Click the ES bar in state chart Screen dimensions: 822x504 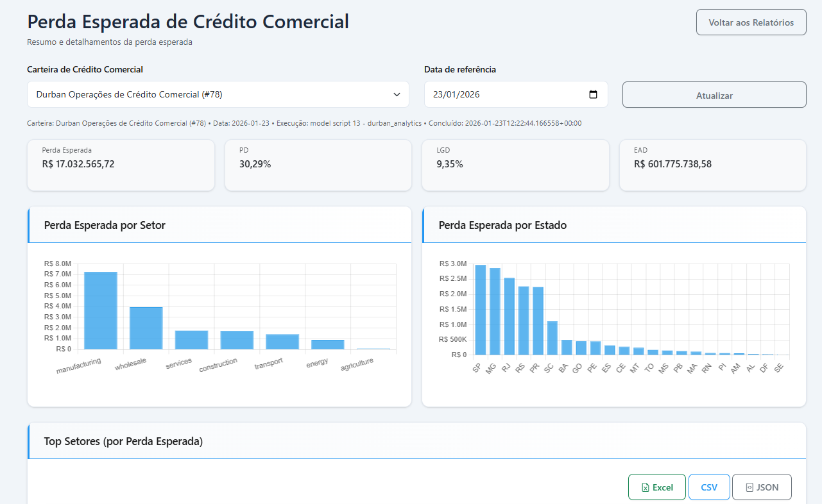[x=610, y=350]
